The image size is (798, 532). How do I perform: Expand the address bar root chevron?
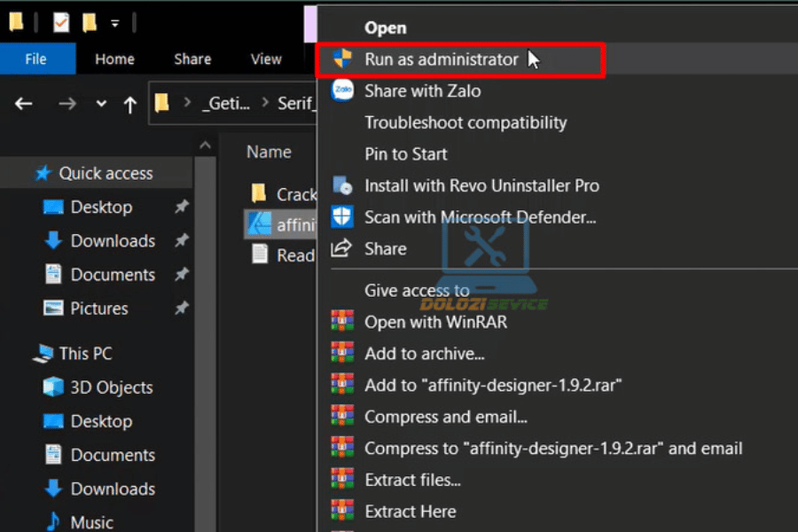187,105
